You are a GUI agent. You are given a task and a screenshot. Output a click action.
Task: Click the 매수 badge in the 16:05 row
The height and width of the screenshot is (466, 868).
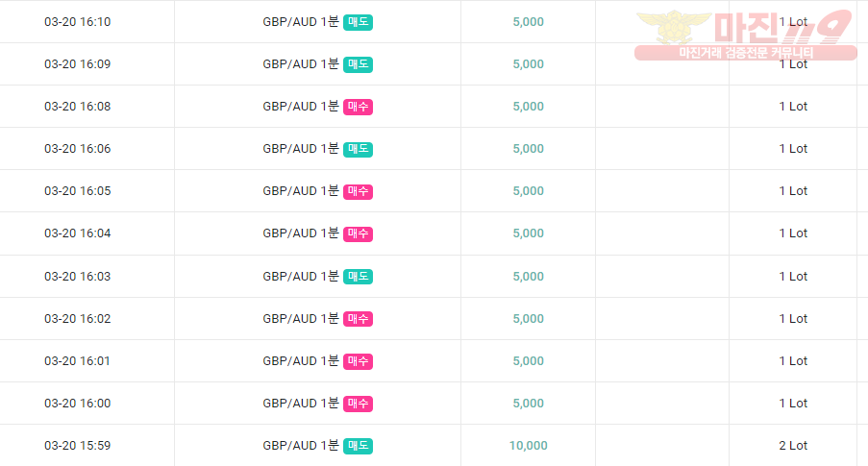(358, 191)
